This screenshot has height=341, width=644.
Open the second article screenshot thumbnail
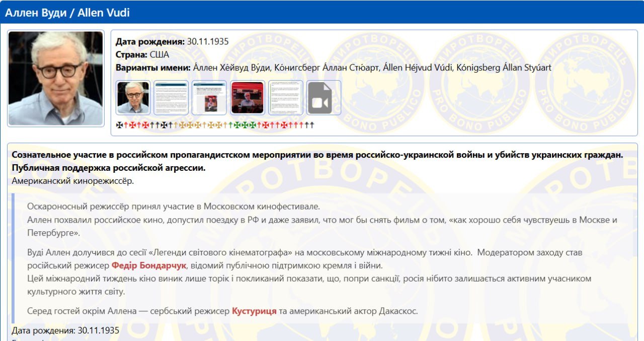pos(171,98)
